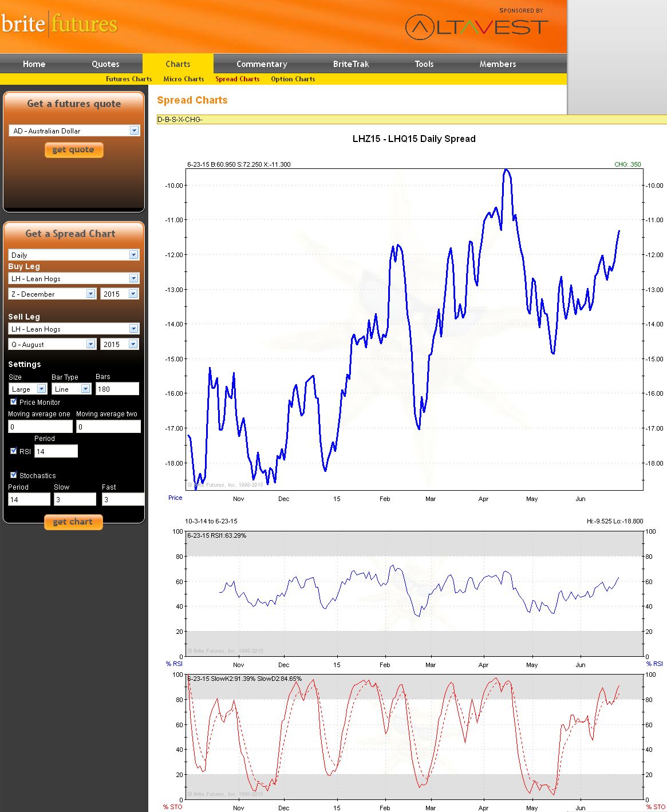667x812 pixels.
Task: Disable the Stochastics checkbox
Action: [x=14, y=475]
